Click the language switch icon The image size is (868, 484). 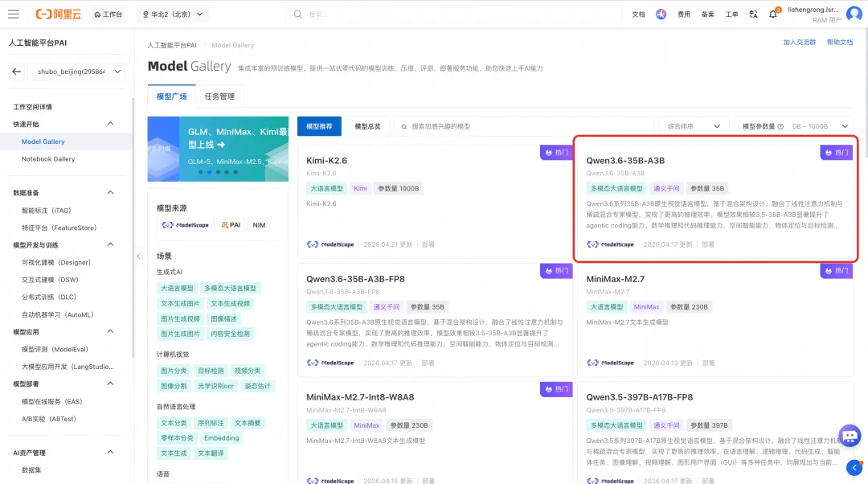pyautogui.click(x=753, y=14)
